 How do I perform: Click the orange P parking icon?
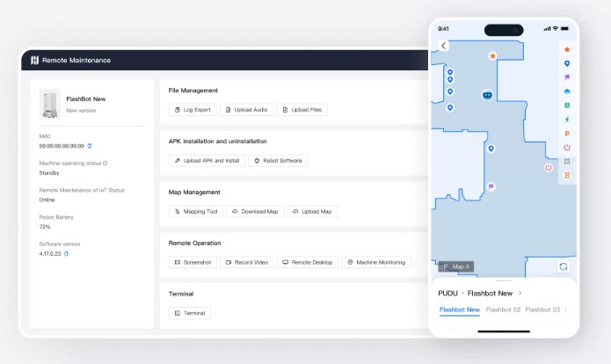[x=567, y=133]
